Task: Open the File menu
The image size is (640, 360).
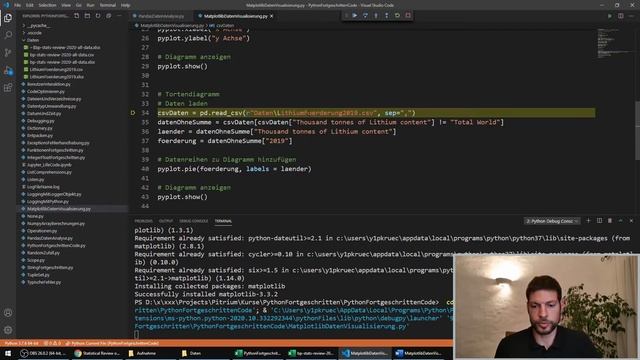Action: [x=18, y=5]
